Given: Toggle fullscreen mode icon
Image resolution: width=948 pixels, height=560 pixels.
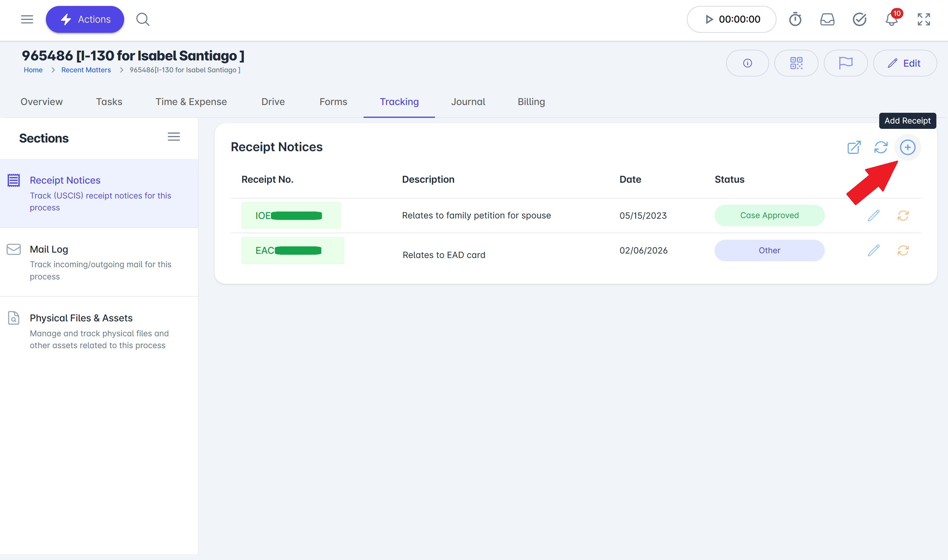Looking at the screenshot, I should coord(924,19).
